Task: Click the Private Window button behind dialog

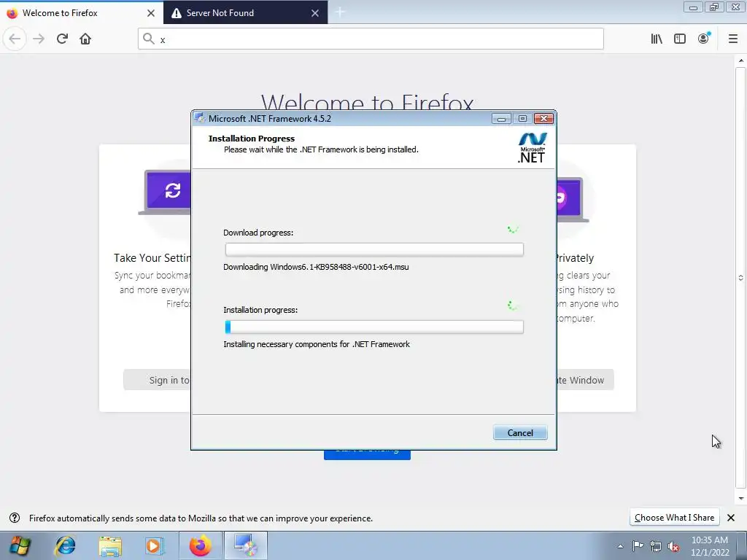Action: (x=586, y=380)
